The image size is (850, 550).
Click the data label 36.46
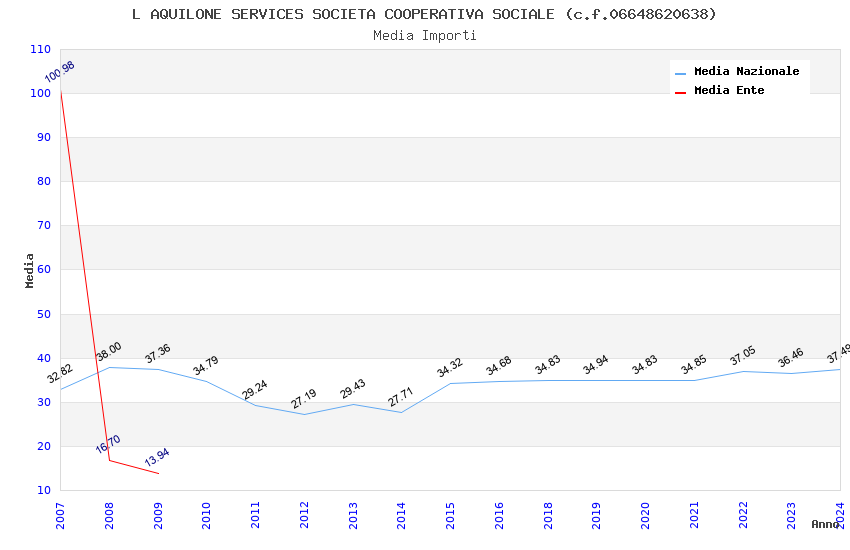click(x=791, y=358)
